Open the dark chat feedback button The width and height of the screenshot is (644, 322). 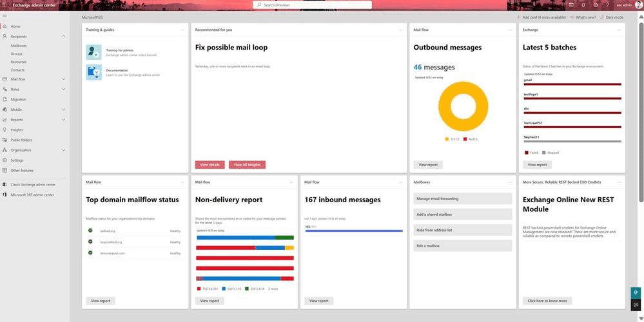tap(636, 305)
